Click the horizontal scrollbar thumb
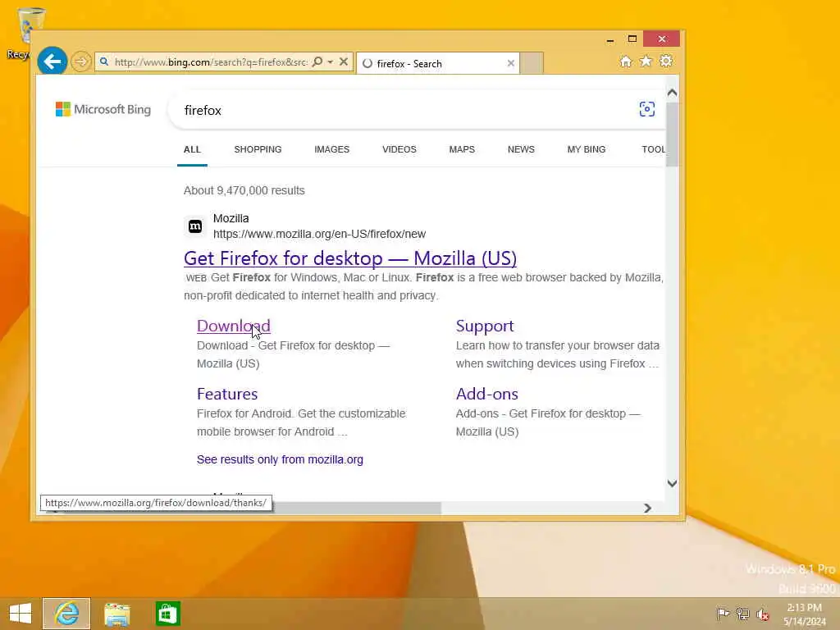Screen dimensions: 840x630 tap(356, 508)
